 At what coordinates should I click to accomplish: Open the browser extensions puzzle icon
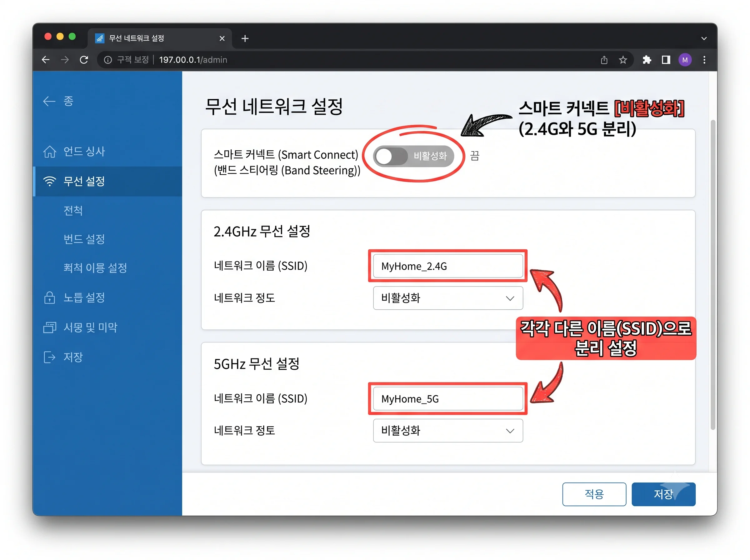point(647,60)
